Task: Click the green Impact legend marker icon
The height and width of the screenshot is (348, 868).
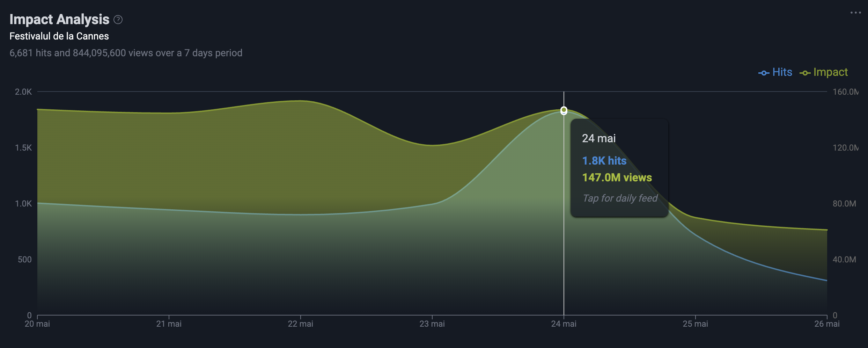Action: pos(805,73)
